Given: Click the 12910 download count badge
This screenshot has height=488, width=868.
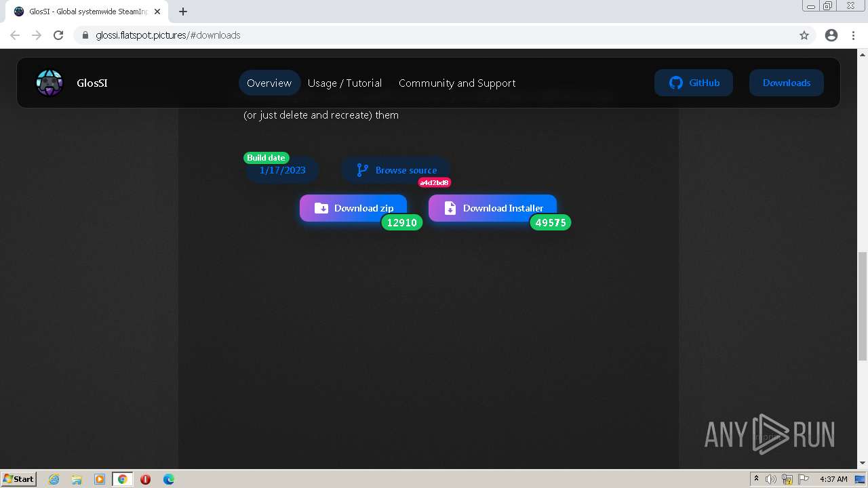Looking at the screenshot, I should pyautogui.click(x=402, y=222).
